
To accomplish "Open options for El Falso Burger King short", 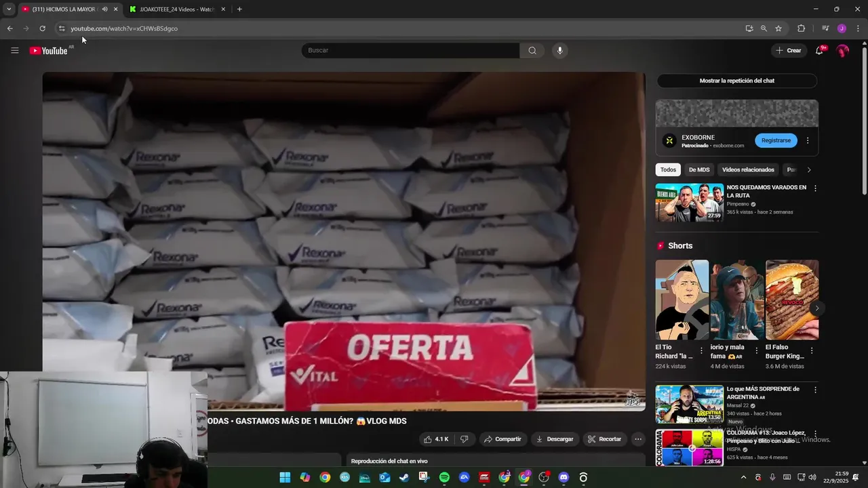I will [x=812, y=351].
